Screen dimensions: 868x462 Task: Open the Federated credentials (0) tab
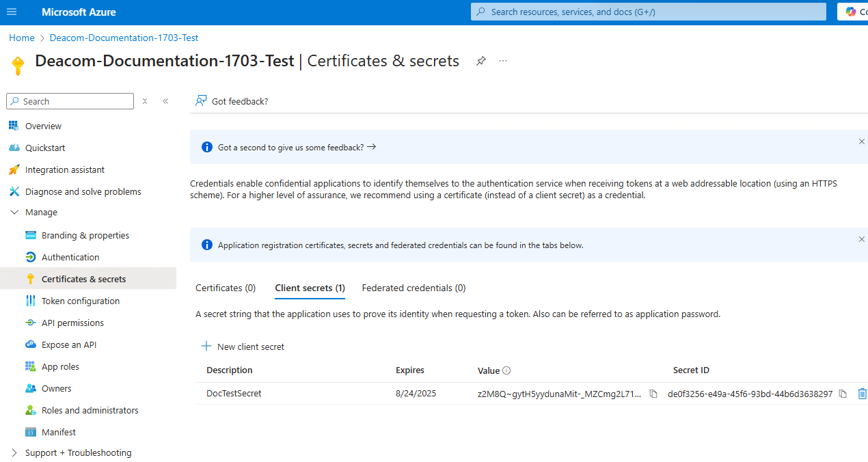tap(413, 288)
